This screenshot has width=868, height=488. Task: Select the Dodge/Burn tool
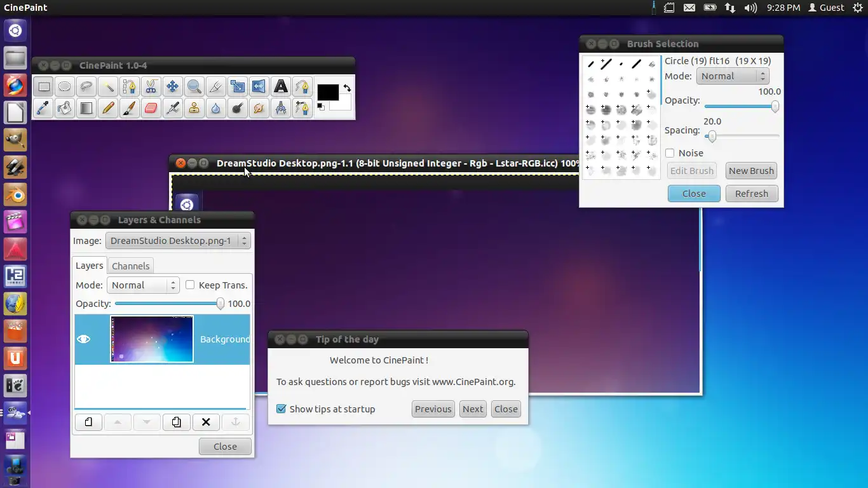tap(238, 108)
